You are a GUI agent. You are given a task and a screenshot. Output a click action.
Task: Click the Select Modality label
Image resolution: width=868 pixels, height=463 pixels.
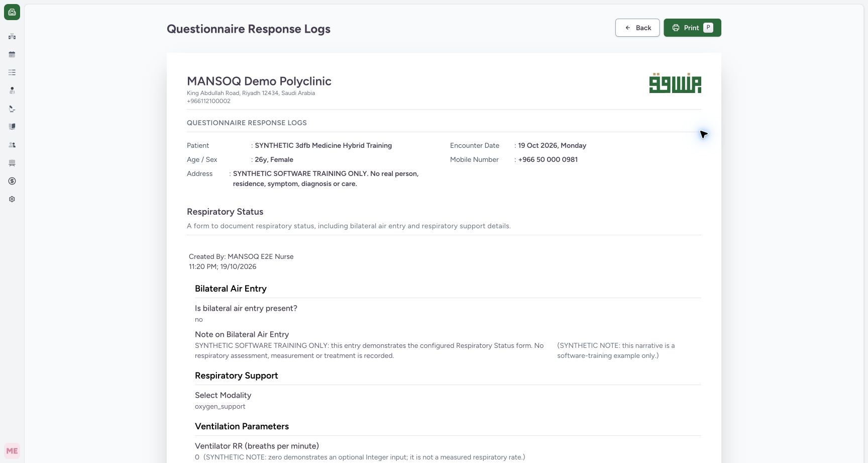(x=223, y=395)
